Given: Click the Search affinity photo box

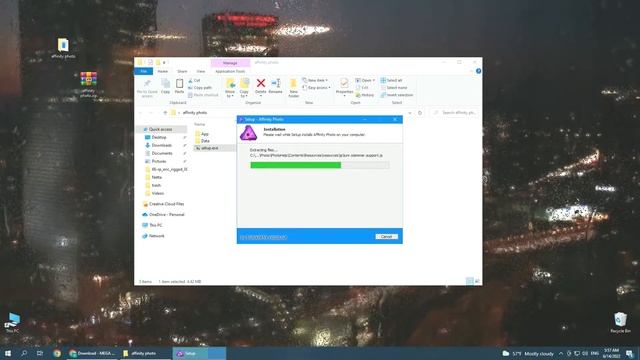Looking at the screenshot, I should (x=455, y=113).
